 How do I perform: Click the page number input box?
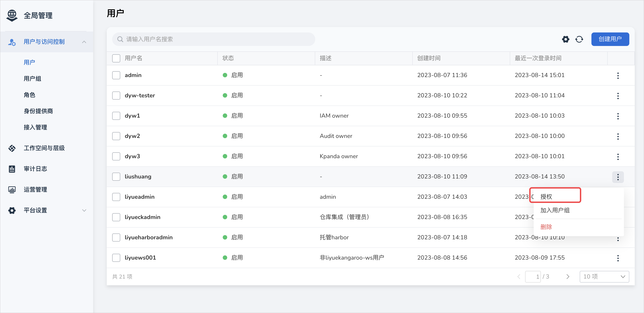click(x=533, y=276)
